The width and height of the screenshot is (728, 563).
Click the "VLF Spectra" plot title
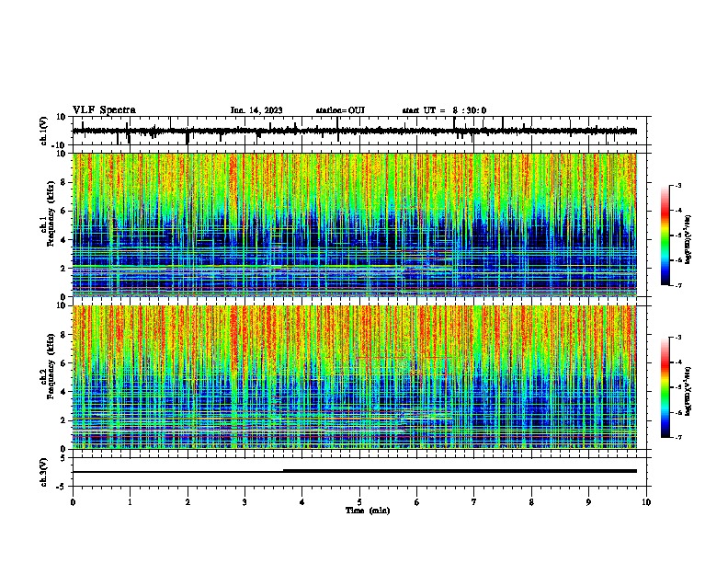(x=104, y=109)
